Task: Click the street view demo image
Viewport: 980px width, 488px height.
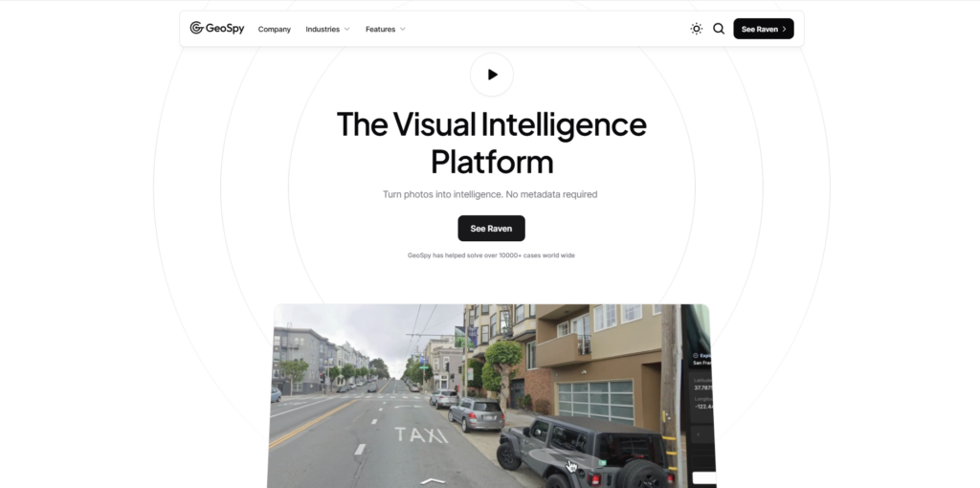Action: [x=491, y=395]
